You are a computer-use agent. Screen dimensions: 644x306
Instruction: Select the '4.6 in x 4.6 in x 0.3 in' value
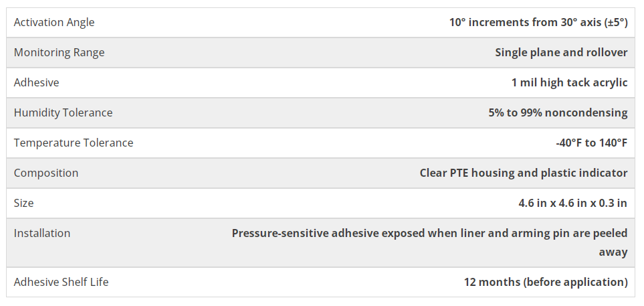[572, 203]
